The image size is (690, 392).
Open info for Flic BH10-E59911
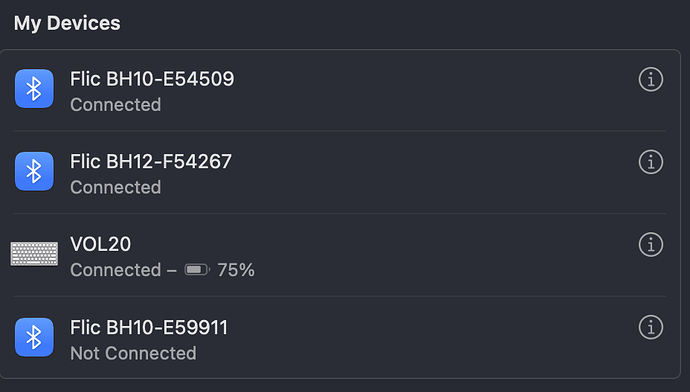tap(650, 327)
